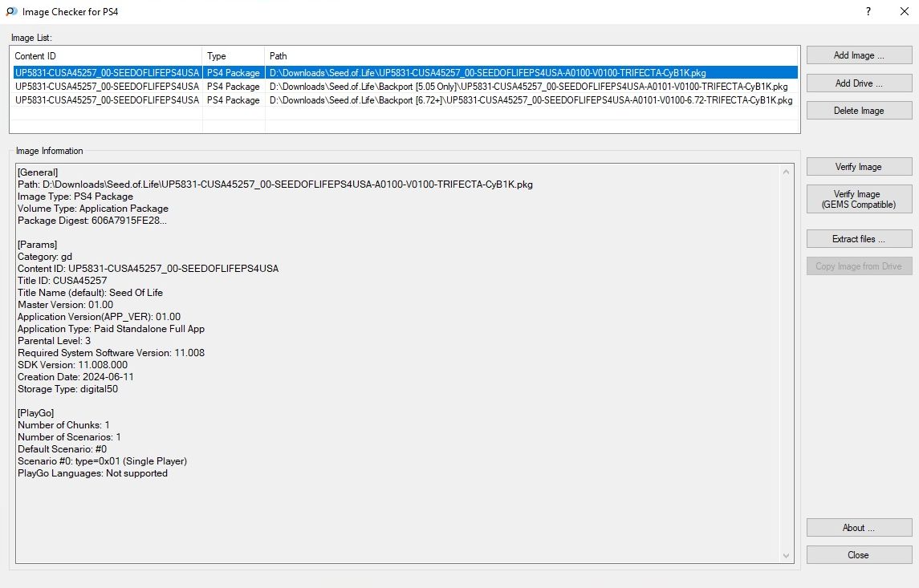Click the Image Checker app icon in title bar
The image size is (919, 588).
12,12
